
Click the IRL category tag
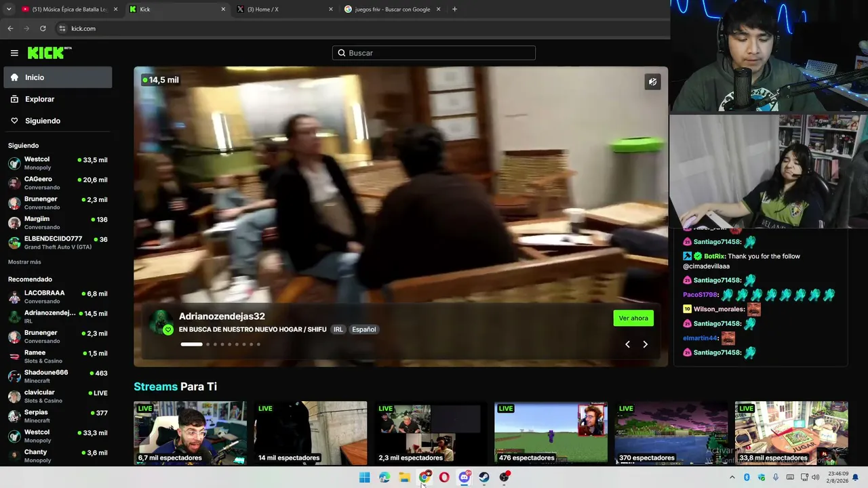338,329
